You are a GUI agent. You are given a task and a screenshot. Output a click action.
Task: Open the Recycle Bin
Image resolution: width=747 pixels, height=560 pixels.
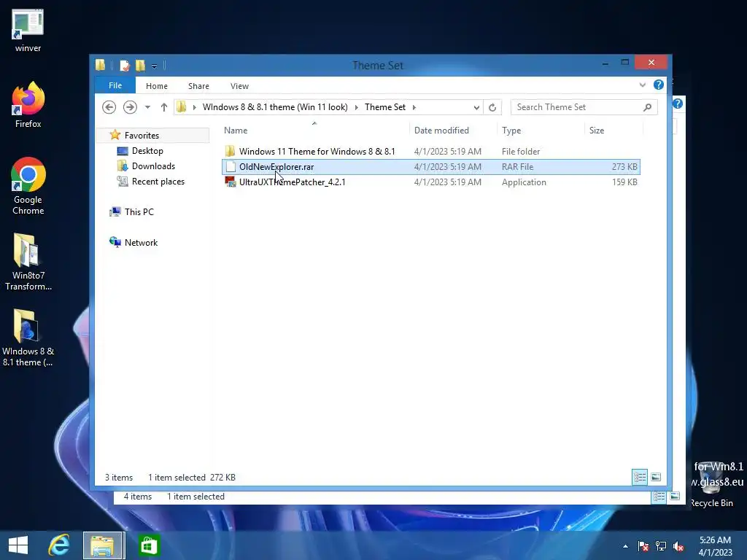711,483
